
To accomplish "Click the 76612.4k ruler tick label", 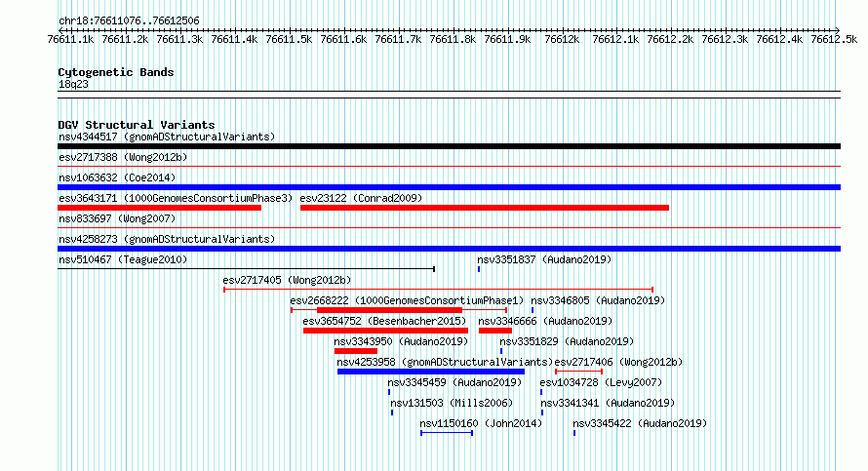I will 779,39.
